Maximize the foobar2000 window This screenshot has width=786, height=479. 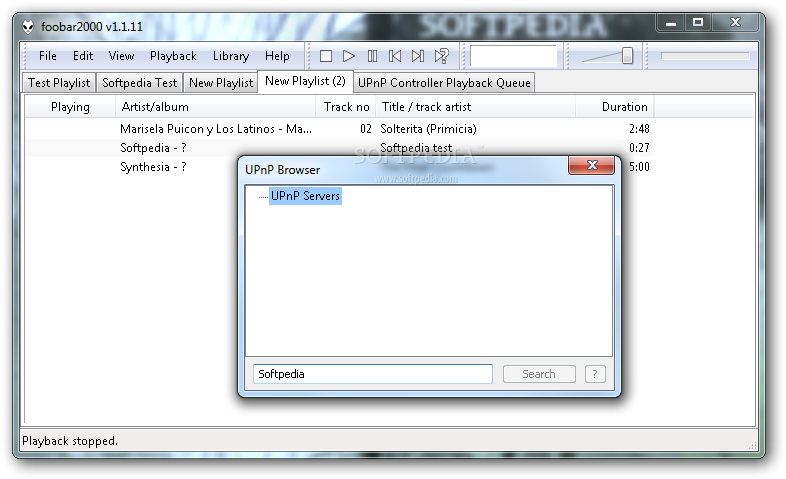click(x=698, y=23)
